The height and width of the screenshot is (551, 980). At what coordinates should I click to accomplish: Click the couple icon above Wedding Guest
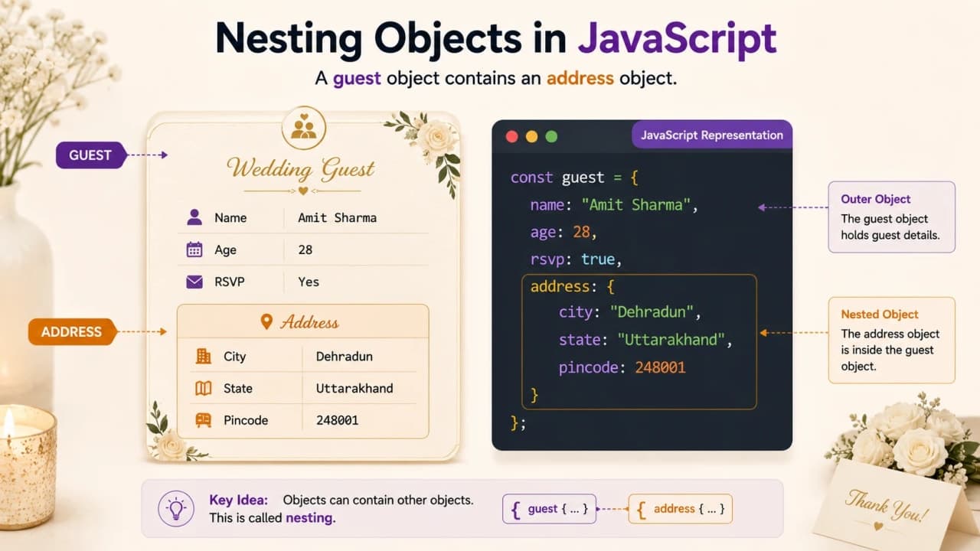click(303, 127)
